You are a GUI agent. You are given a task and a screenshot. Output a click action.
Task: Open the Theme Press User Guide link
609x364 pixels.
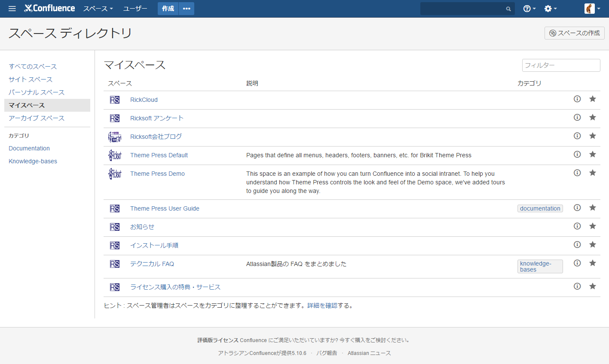[165, 208]
